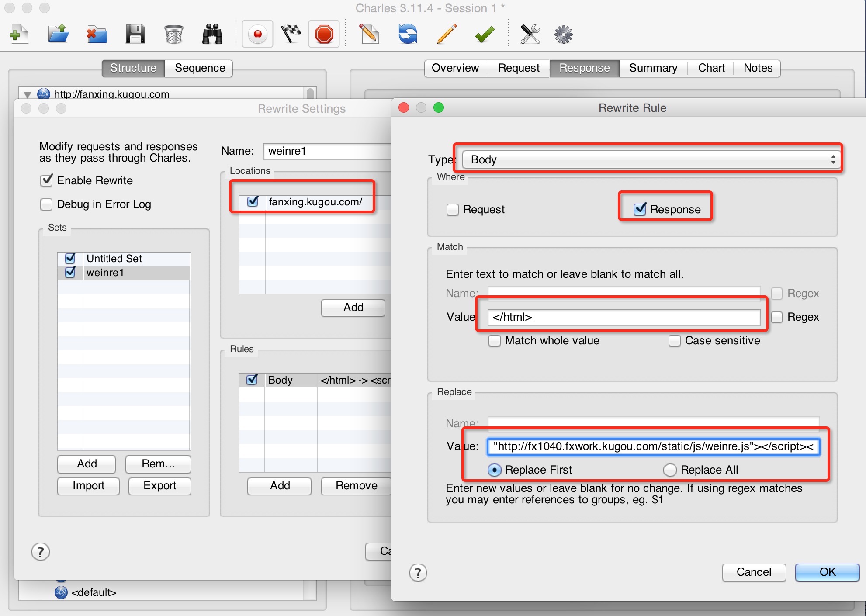Open the Summary tab

pyautogui.click(x=653, y=68)
